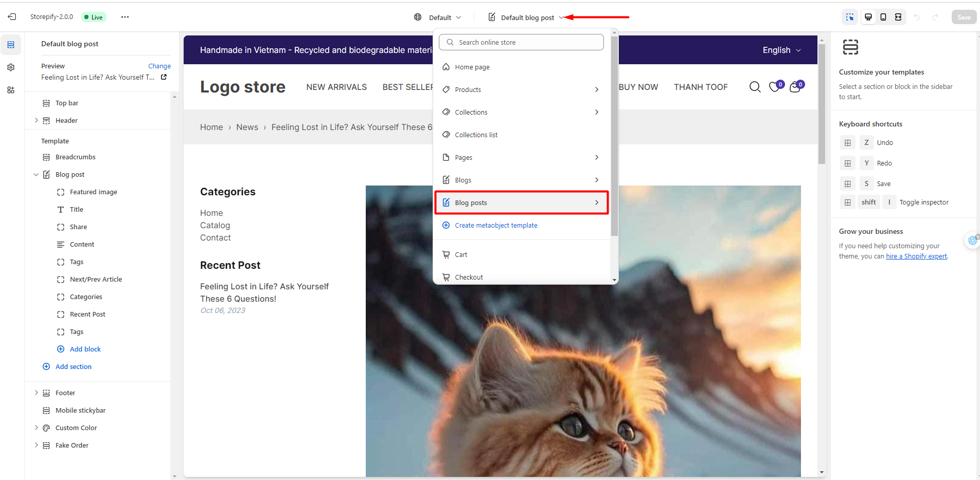Click the template menu scrollbar

coord(614,136)
